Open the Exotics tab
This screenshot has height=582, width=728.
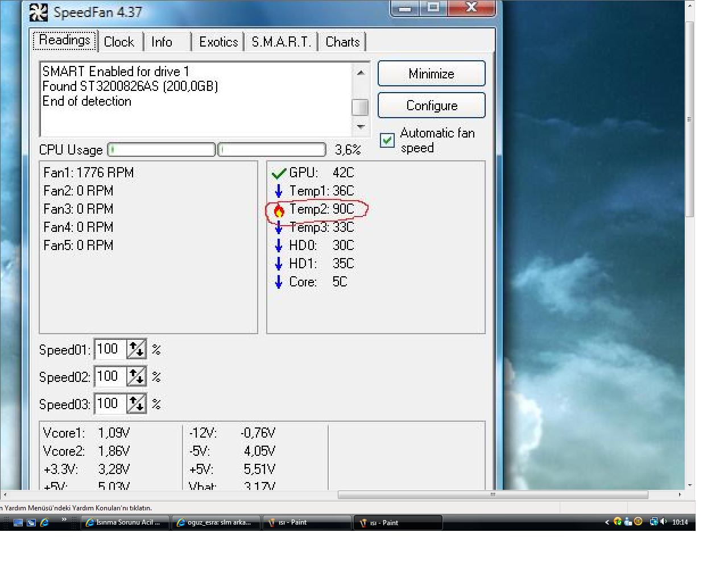coord(218,42)
